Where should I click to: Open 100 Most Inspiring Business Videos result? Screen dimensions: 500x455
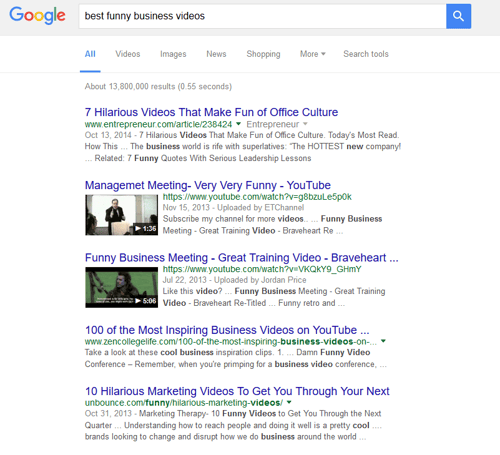[227, 330]
